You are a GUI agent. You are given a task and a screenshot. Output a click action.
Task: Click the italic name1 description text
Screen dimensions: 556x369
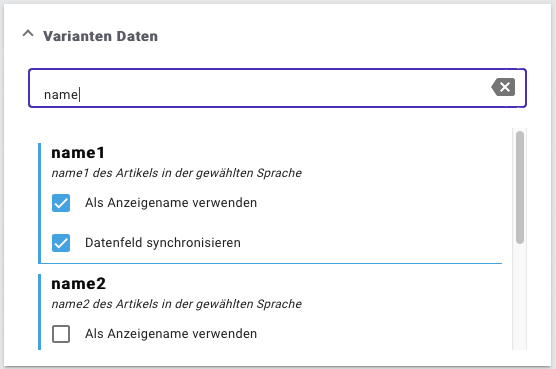coord(177,173)
